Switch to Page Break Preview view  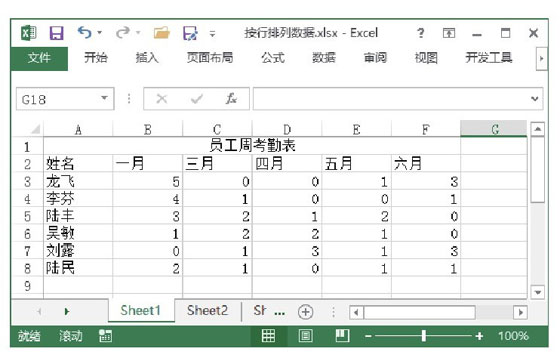coord(342,336)
